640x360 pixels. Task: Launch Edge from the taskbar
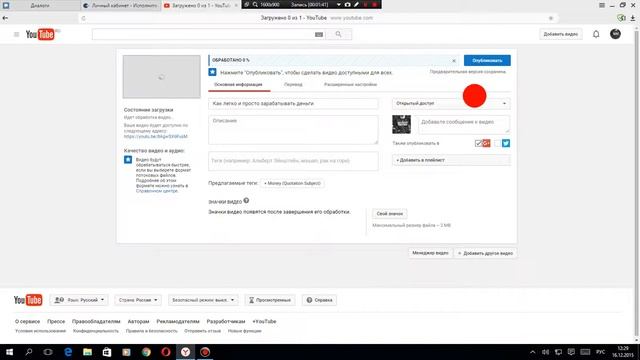point(68,352)
